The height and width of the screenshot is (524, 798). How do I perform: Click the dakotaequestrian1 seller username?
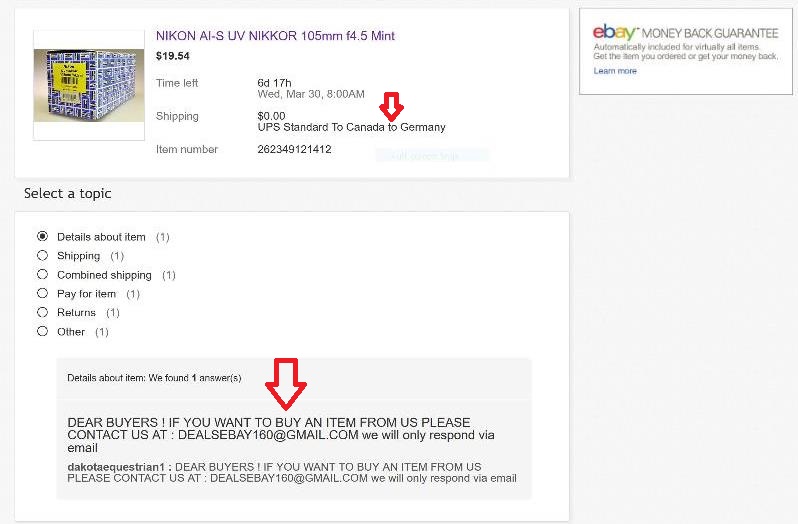[x=116, y=467]
